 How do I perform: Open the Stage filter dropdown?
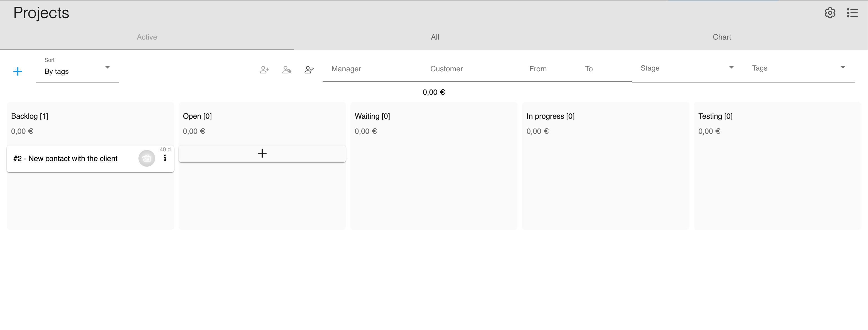686,69
